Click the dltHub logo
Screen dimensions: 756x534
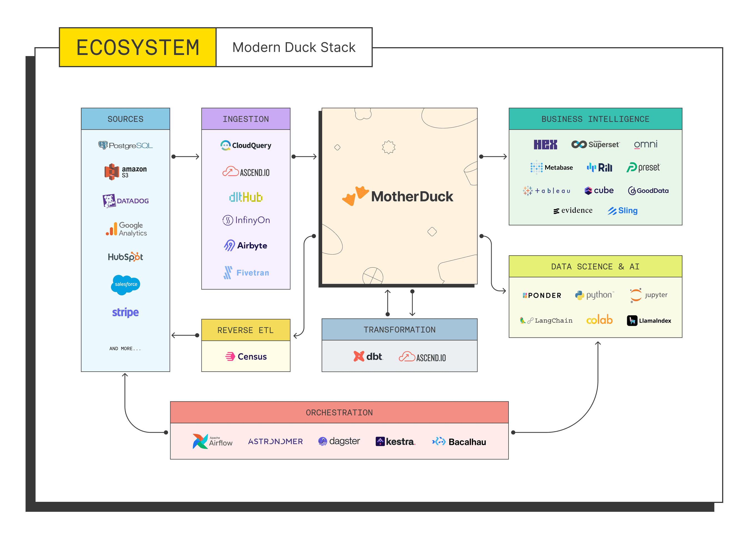(x=246, y=197)
